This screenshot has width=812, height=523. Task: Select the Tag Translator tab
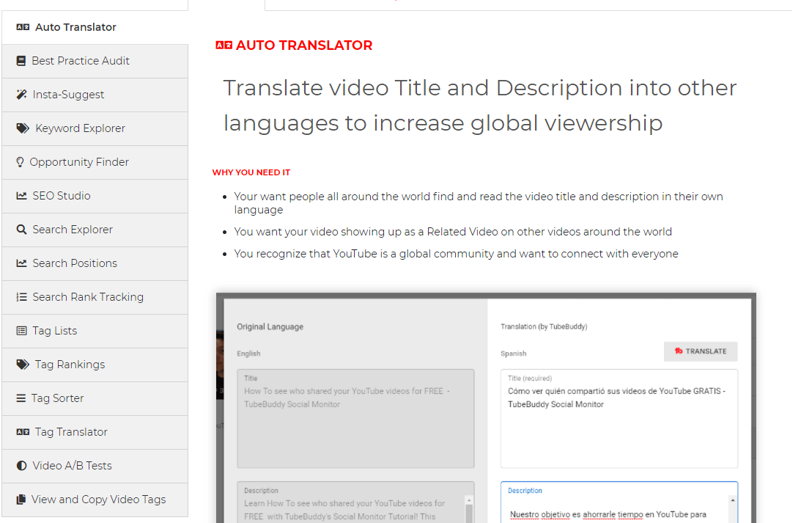pos(71,432)
